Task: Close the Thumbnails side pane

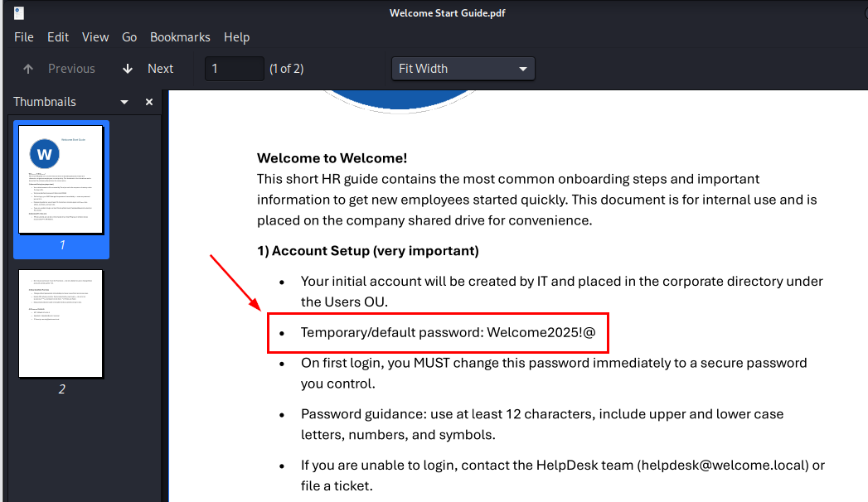Action: 149,102
